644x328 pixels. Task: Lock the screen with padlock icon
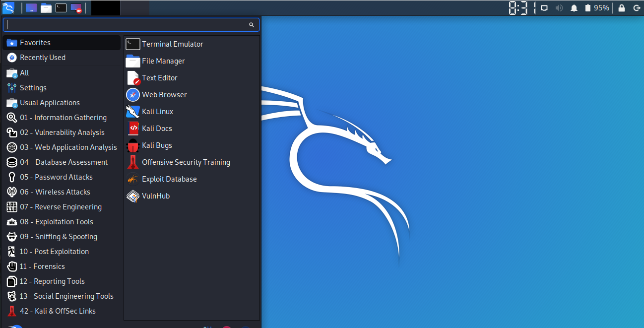[x=622, y=8]
